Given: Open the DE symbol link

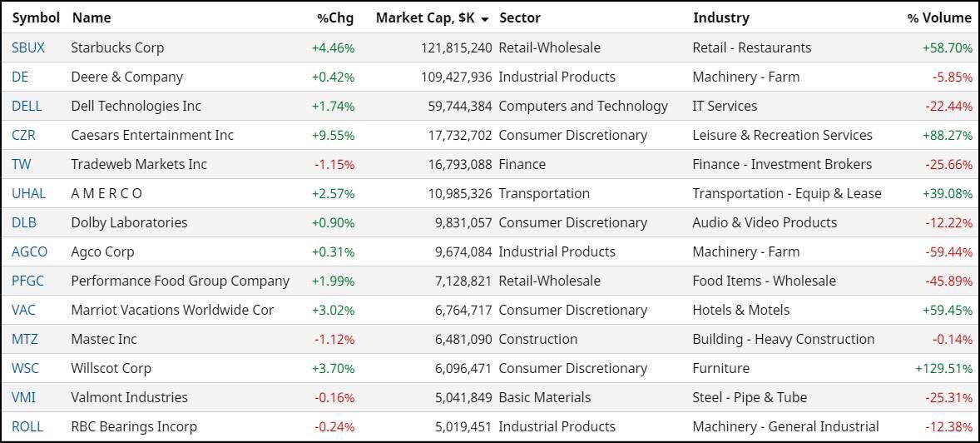Looking at the screenshot, I should coord(20,77).
